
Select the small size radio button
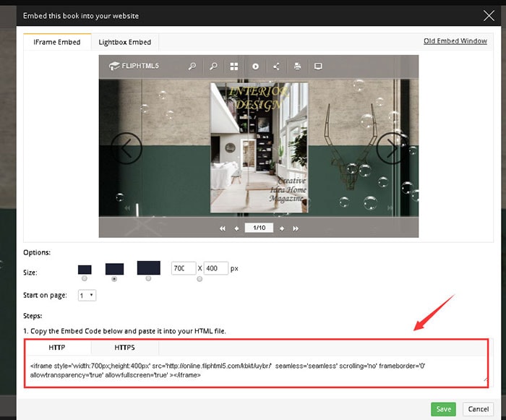click(85, 278)
